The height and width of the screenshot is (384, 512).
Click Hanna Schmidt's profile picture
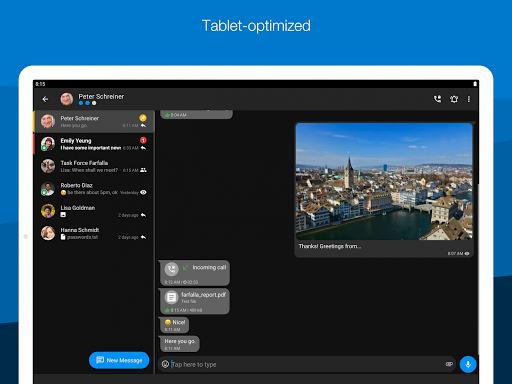tap(48, 233)
